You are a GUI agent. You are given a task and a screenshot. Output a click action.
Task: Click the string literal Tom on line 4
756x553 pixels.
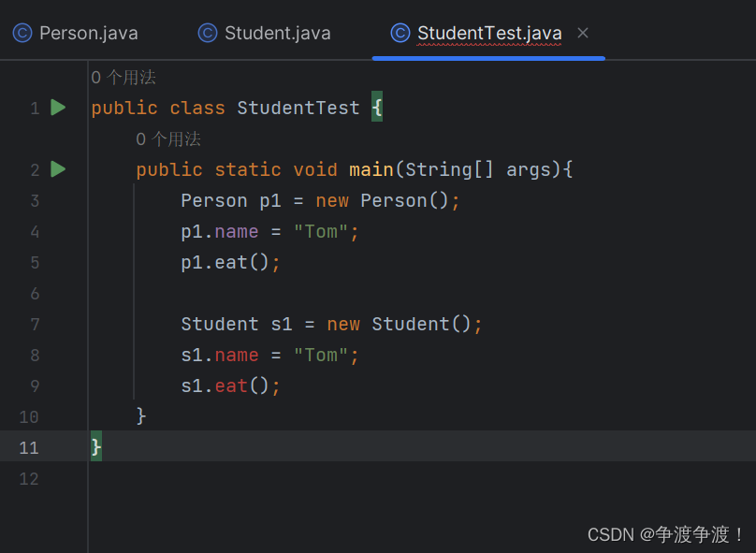coord(323,231)
